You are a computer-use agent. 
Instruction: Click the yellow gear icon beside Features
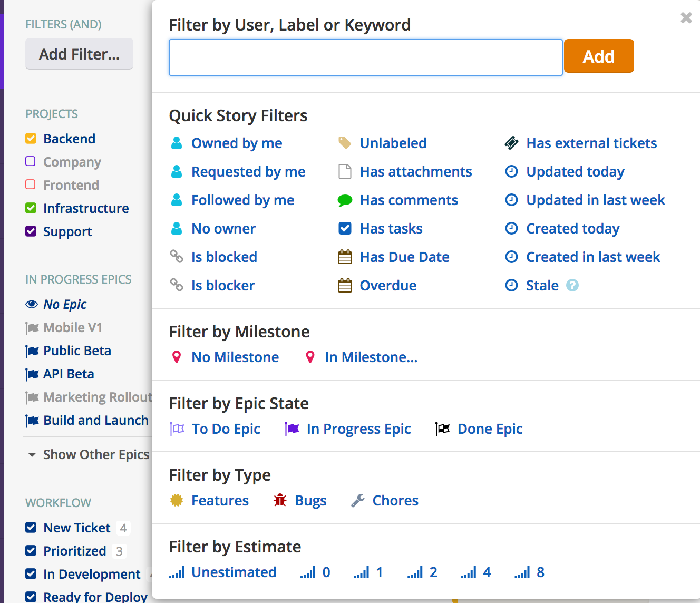click(x=177, y=500)
